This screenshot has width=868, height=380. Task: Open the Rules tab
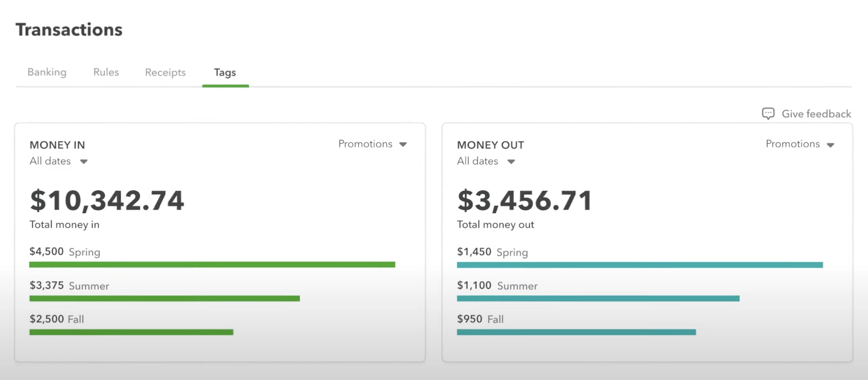click(x=106, y=72)
